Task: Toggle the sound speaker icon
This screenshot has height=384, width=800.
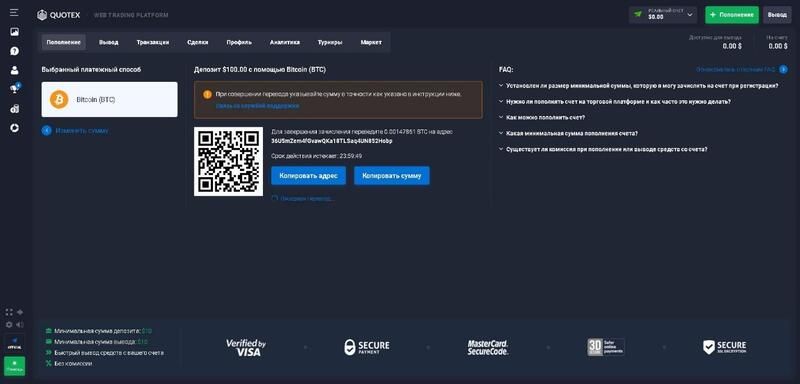Action: coord(20,324)
